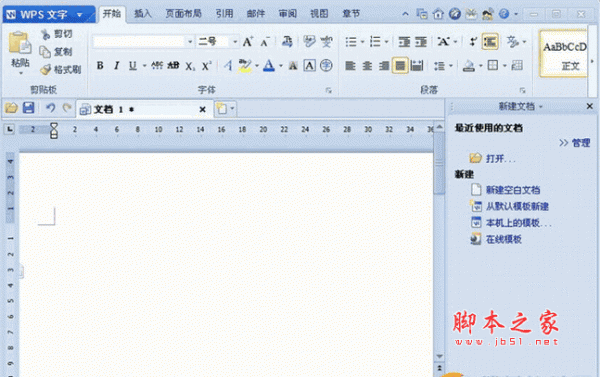This screenshot has width=600, height=377.
Task: Expand the numbering dropdown arrow
Action: point(386,42)
